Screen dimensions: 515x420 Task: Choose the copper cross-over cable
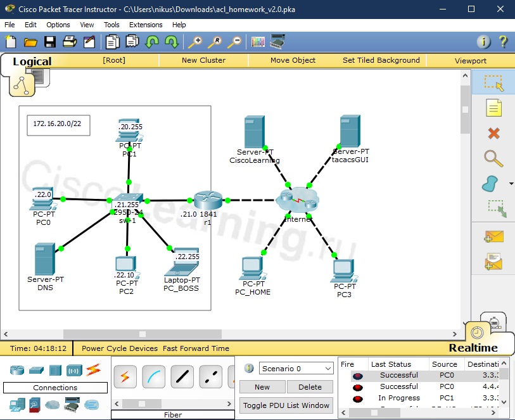coord(211,377)
